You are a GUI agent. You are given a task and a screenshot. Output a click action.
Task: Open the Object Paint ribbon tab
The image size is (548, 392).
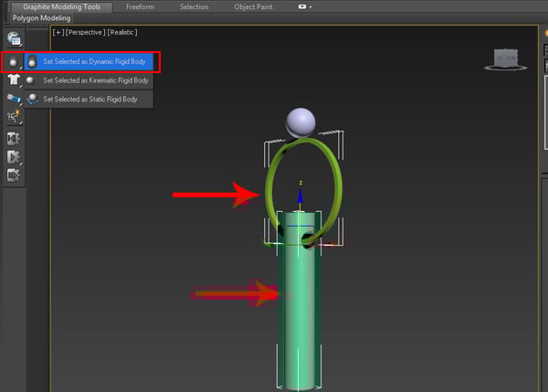pyautogui.click(x=253, y=6)
